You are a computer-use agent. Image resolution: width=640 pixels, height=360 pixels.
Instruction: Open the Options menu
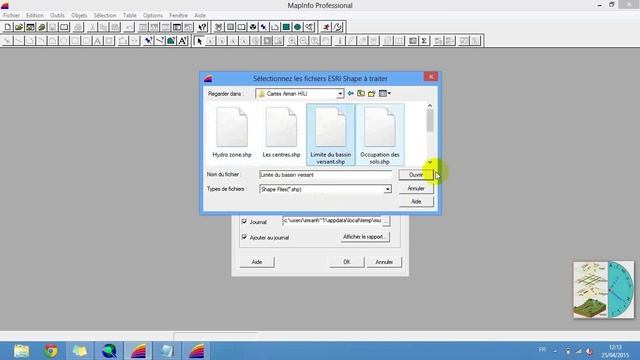tap(153, 16)
